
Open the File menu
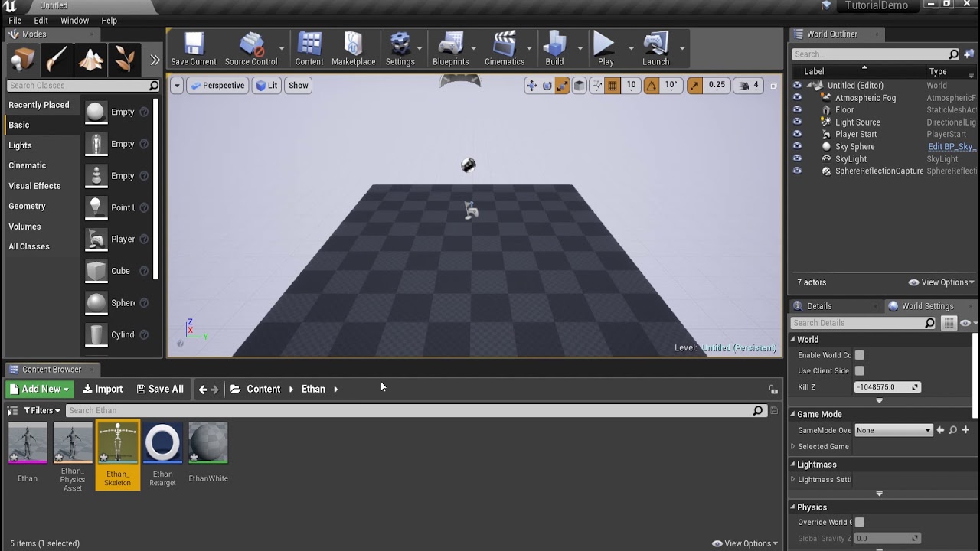coord(15,21)
